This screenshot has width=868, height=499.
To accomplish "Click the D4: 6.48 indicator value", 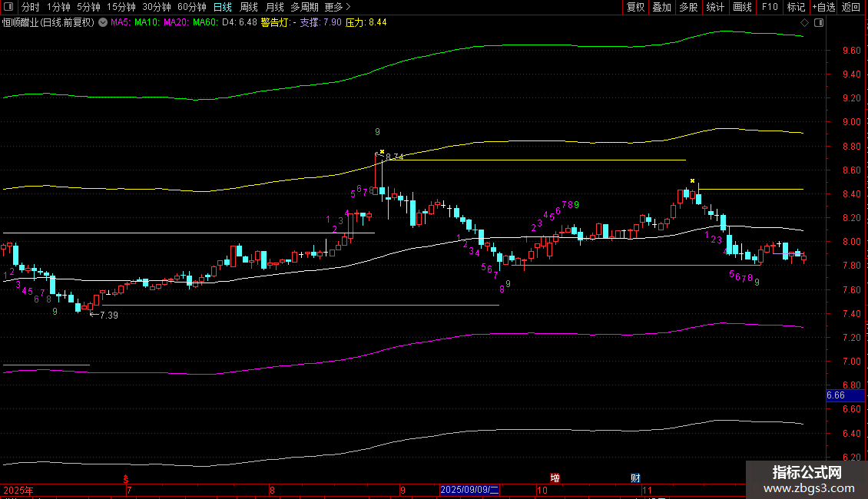I will (x=240, y=23).
